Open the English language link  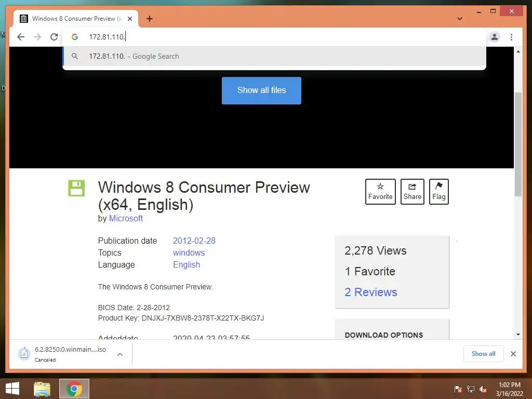(x=187, y=264)
